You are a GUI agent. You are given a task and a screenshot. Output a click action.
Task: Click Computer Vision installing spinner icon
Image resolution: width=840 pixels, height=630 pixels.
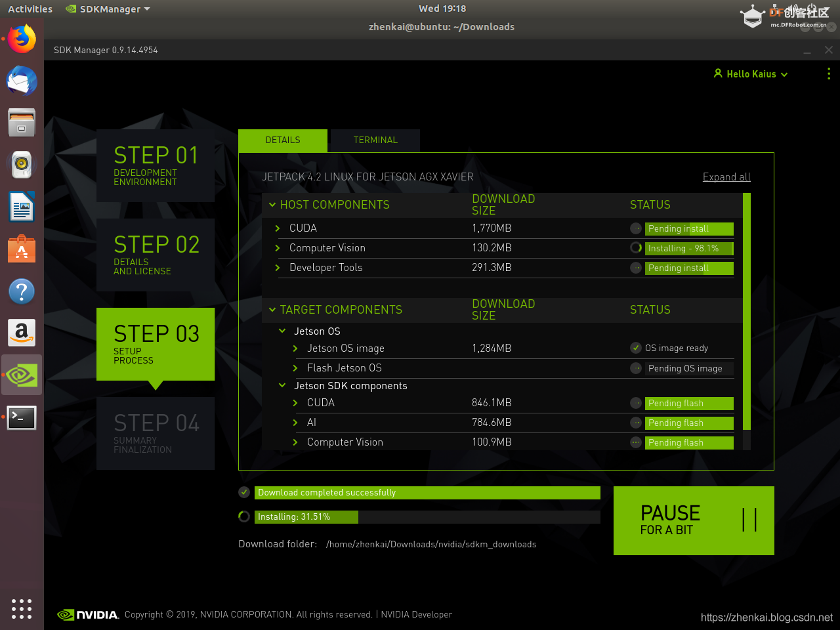[636, 248]
